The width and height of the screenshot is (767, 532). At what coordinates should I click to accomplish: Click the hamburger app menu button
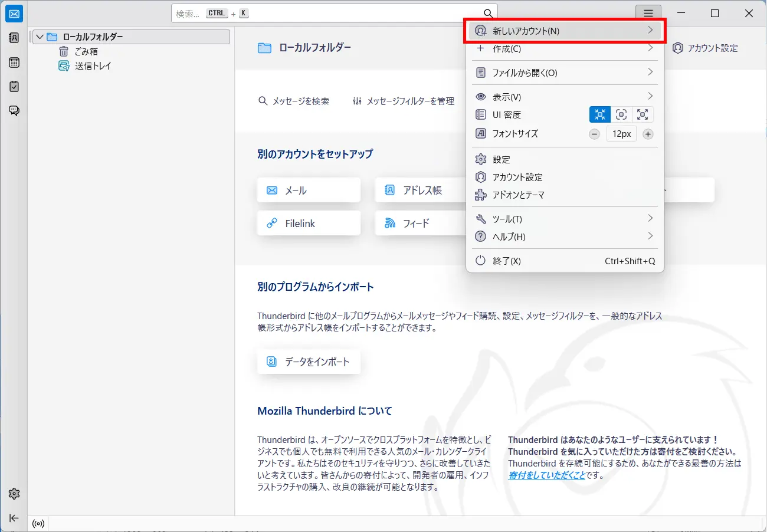648,14
